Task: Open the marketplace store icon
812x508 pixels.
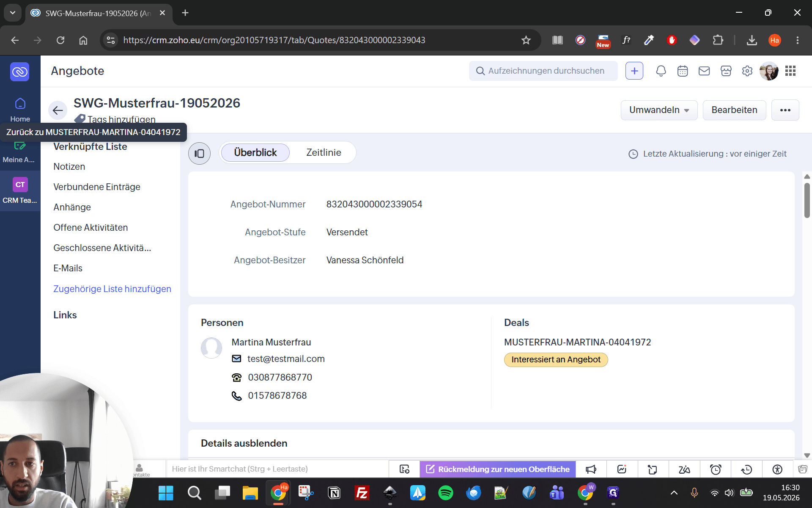Action: [x=726, y=71]
